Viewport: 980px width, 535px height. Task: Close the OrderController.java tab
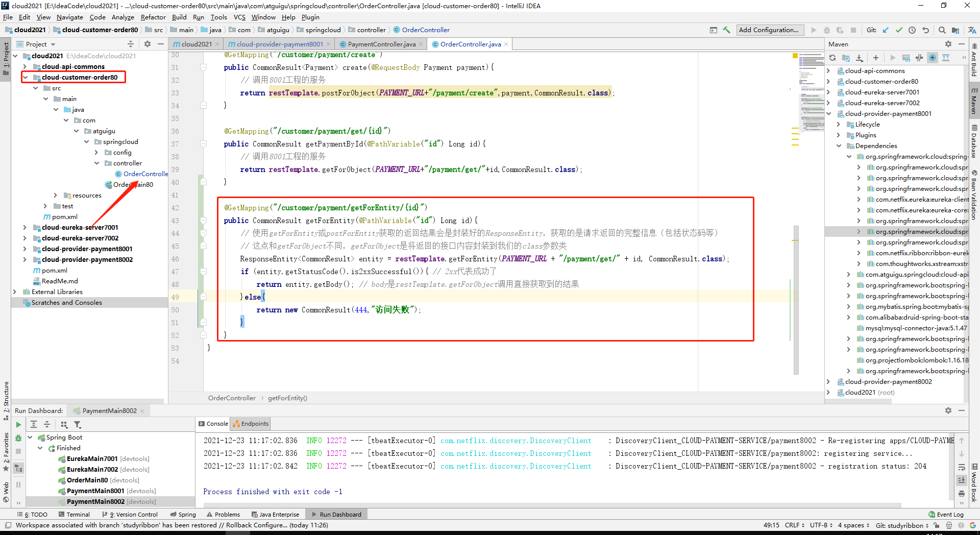[x=506, y=44]
